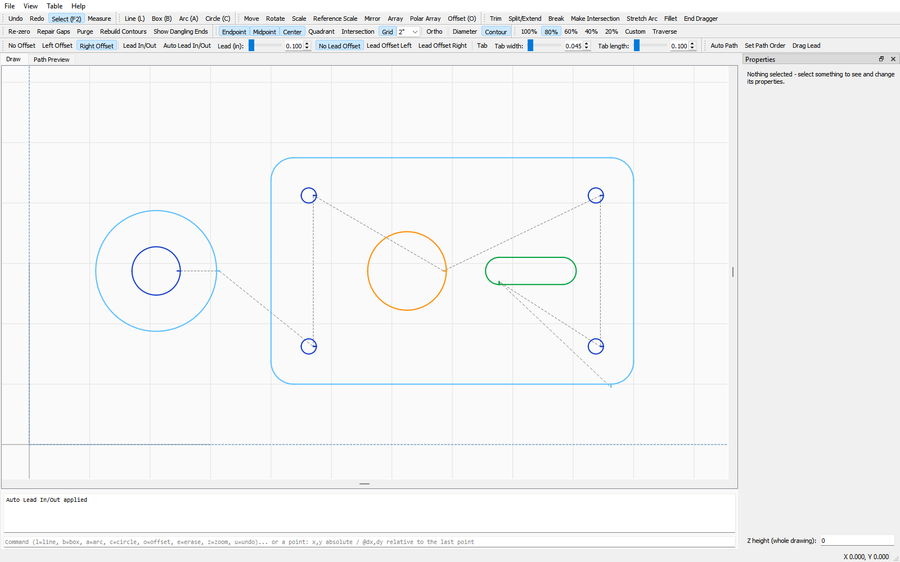Select the End Dragger tool
Screen dimensions: 900x562
[701, 18]
